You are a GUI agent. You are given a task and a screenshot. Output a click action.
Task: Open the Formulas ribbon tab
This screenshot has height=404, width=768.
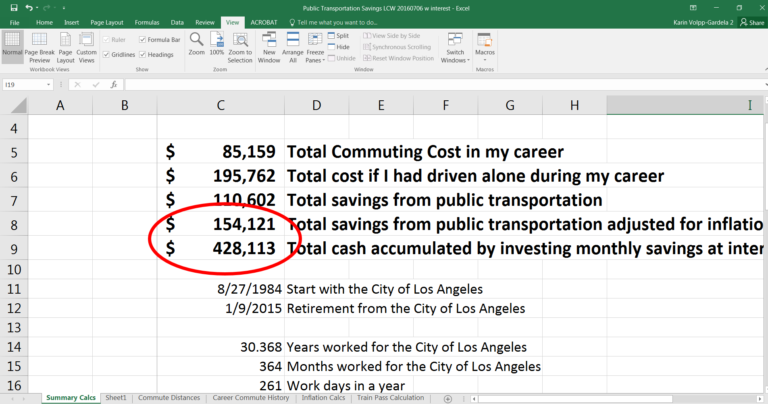[x=147, y=23]
